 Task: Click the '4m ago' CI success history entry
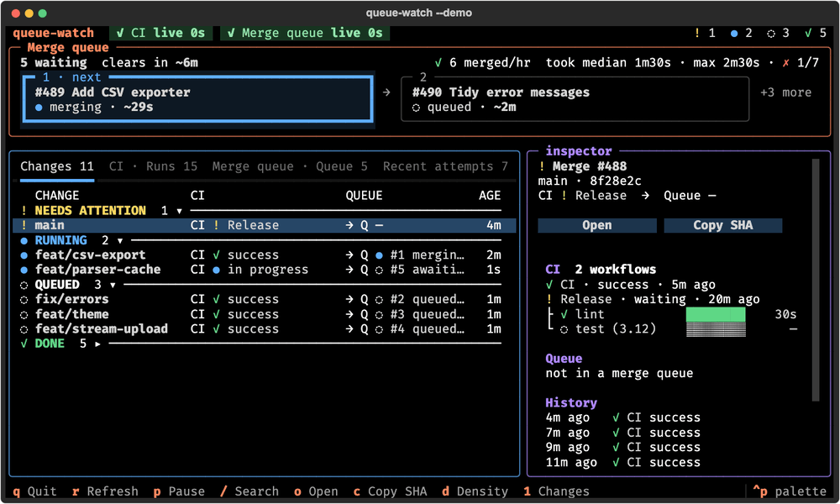[x=622, y=417]
